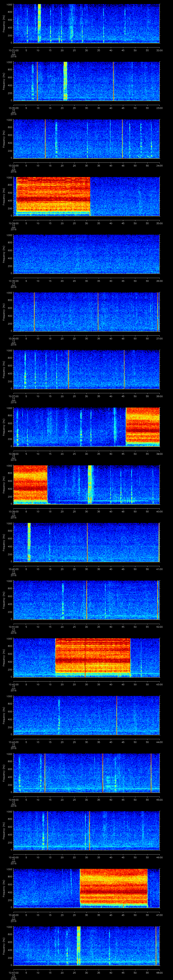Click the 30-second tick under the 10:42 spectrogram
The image size is (173, 980).
[87, 684]
